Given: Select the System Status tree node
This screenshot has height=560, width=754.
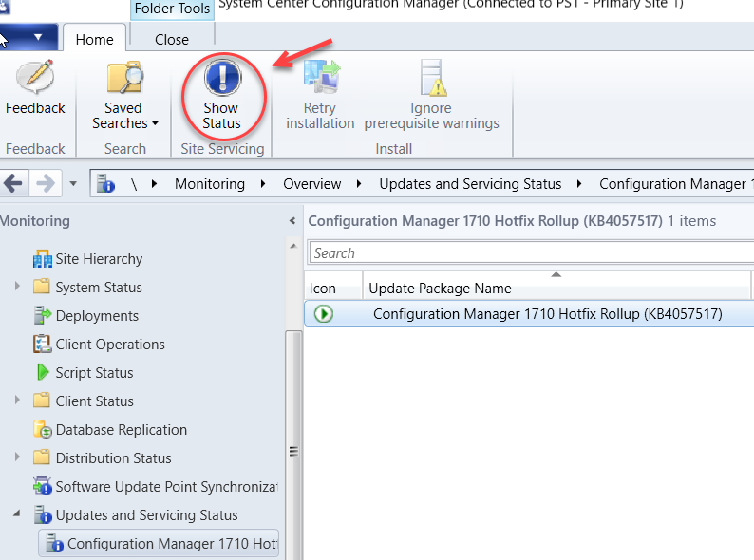Looking at the screenshot, I should pos(99,287).
